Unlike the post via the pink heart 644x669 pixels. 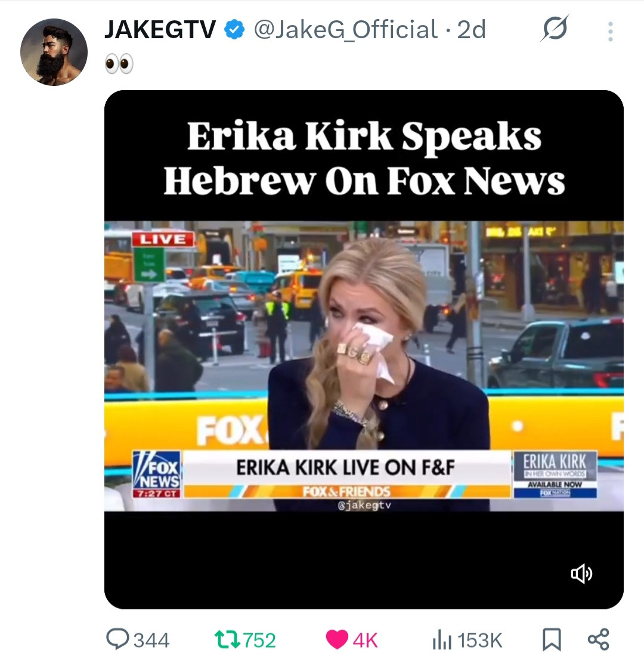(x=337, y=640)
